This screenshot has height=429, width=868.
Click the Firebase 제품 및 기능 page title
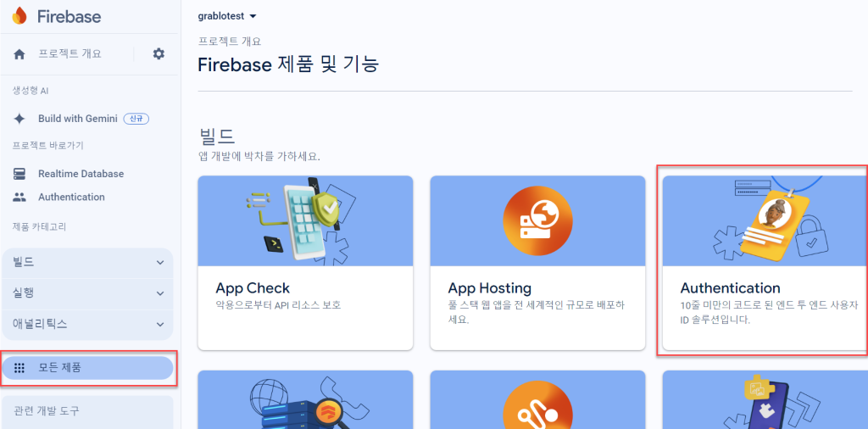(x=288, y=64)
